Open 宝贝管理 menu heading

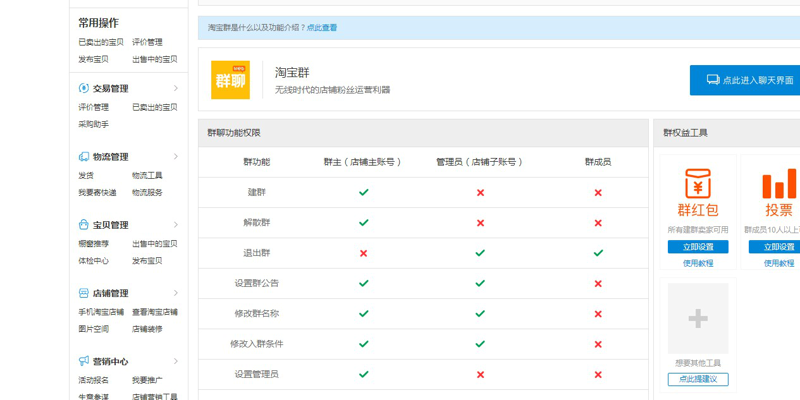110,225
